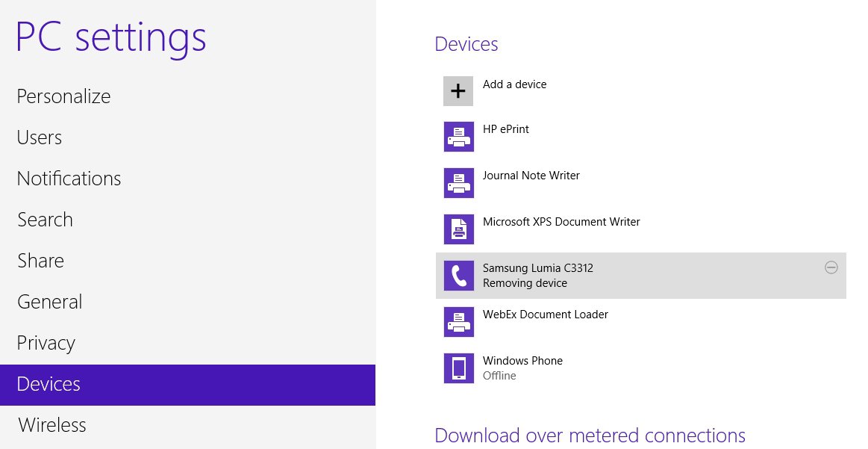Click the plus icon for Add a device

click(x=458, y=91)
